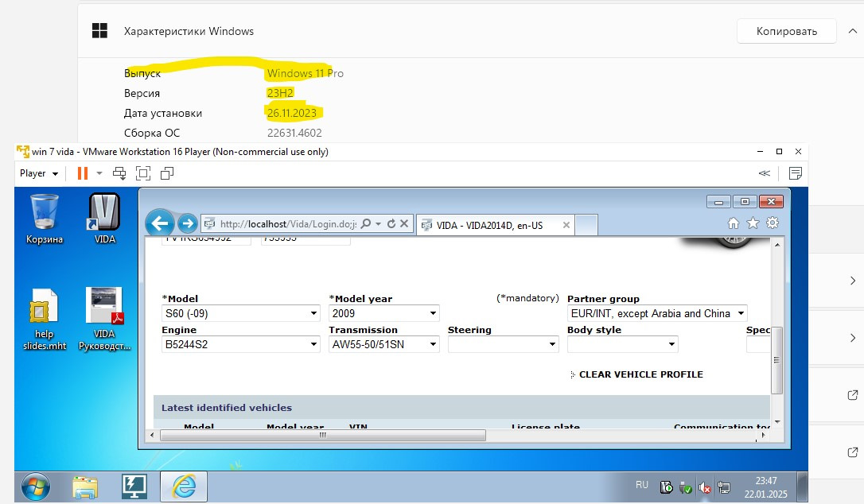Enter VMware full screen mode
This screenshot has height=504, width=864.
click(143, 173)
